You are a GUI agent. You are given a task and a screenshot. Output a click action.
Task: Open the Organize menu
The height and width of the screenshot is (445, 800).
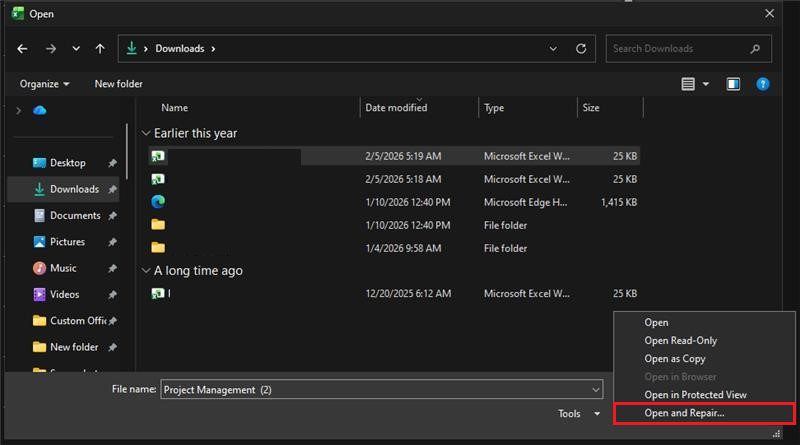click(x=44, y=84)
